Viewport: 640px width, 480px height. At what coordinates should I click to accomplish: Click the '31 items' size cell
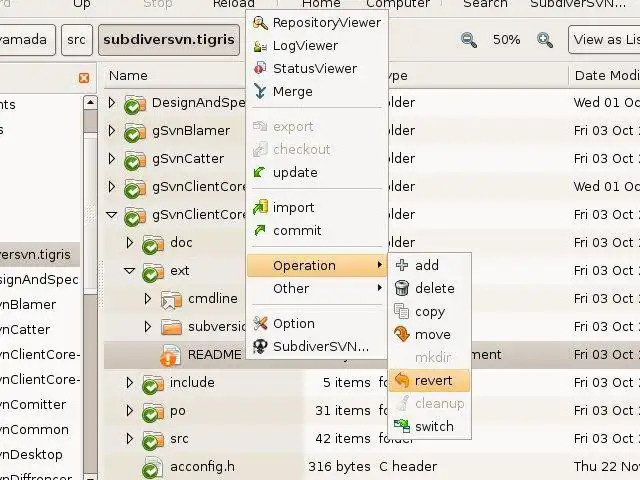point(343,411)
